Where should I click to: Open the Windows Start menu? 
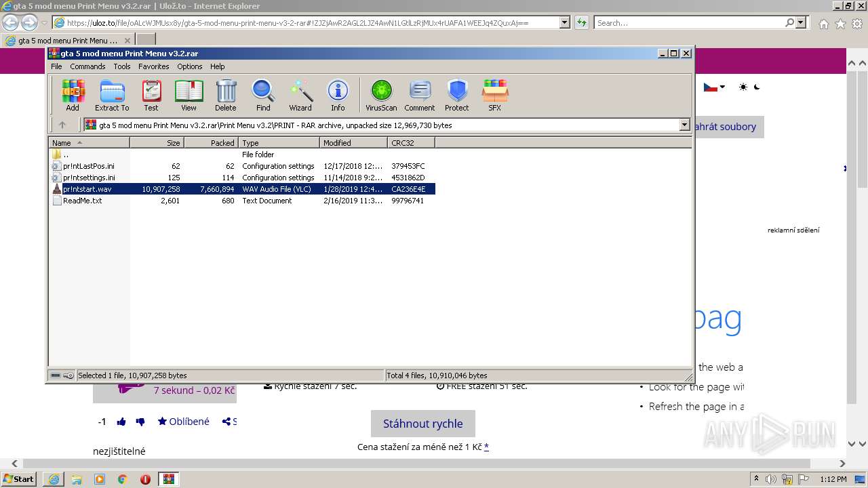(x=19, y=479)
